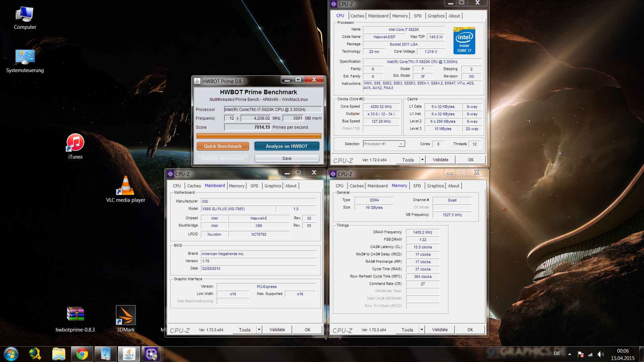Viewport: 644px width, 362px height.
Task: Click the model value X99S SLI PLUS (MS-7885)
Action: (238, 209)
